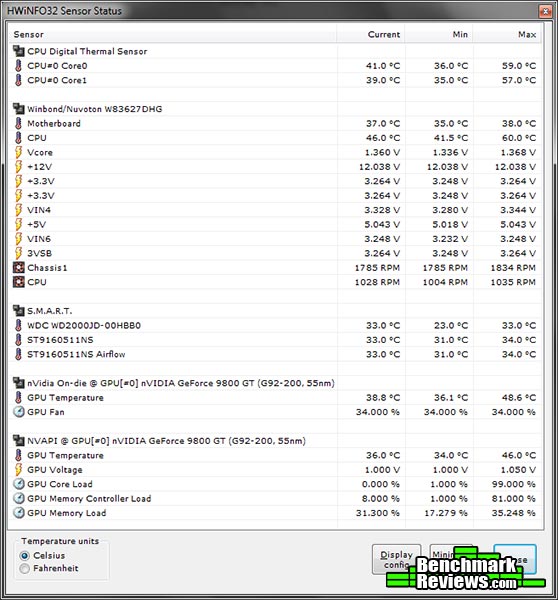Viewport: 558px width, 600px height.
Task: Click thermometer icon beside NVAPI GPU Temperature 36.0 °C
Action: pyautogui.click(x=18, y=455)
